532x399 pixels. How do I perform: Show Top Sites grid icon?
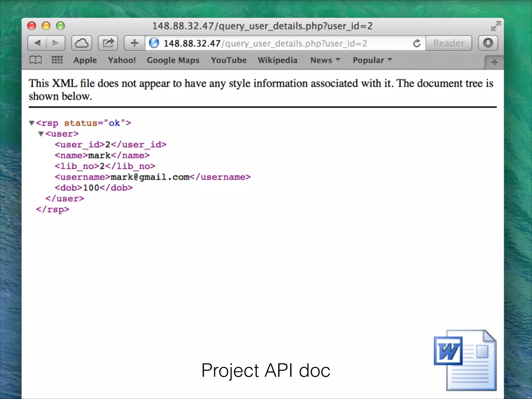tap(57, 60)
